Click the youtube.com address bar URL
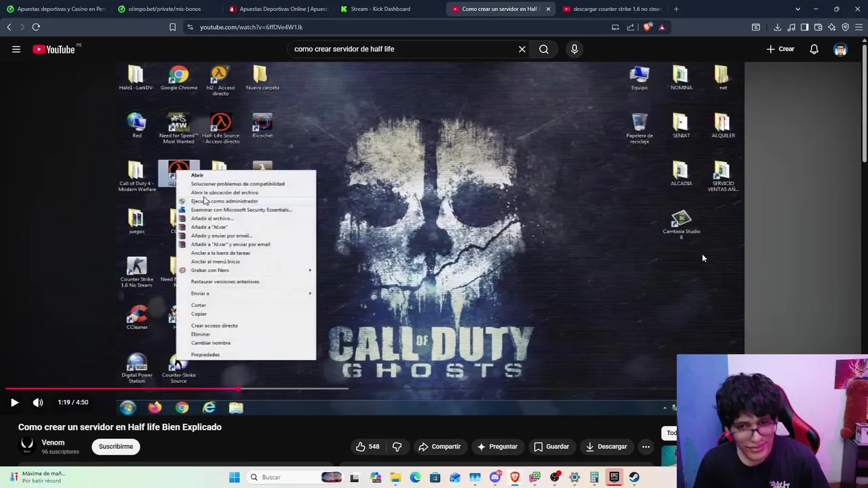The width and height of the screenshot is (868, 488). click(x=251, y=27)
